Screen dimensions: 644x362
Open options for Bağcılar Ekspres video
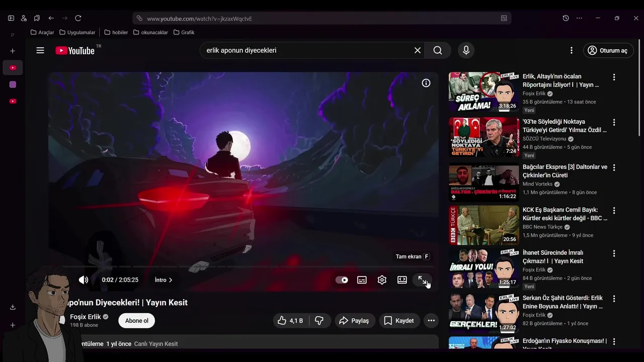(614, 167)
